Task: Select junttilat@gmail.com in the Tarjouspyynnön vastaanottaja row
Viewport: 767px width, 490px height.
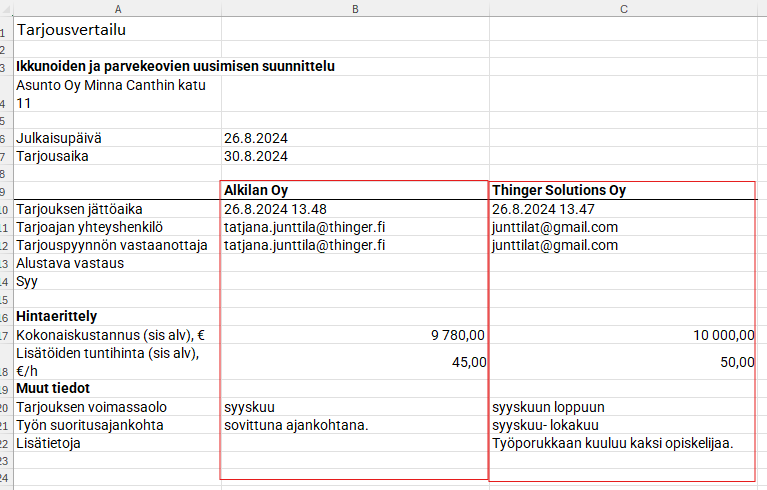Action: pos(624,245)
